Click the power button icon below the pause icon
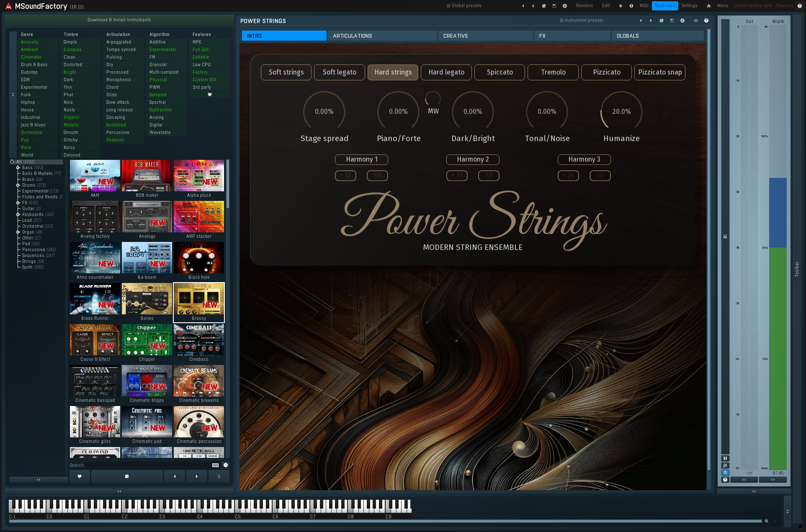Image resolution: width=806 pixels, height=532 pixels. pos(725,472)
